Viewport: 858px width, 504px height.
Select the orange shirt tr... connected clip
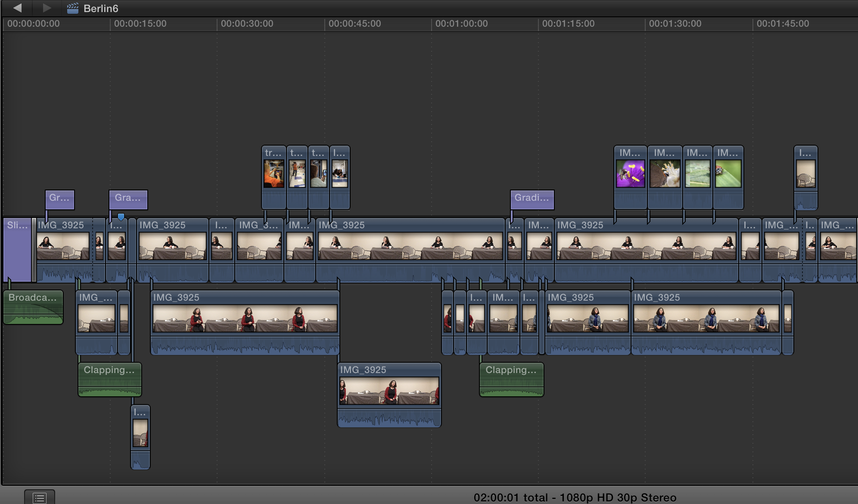click(x=274, y=177)
